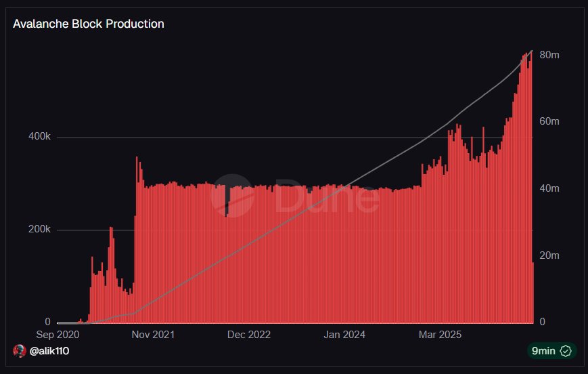This screenshot has width=588, height=374.
Task: Click the short final red bar at far right
Action: point(533,293)
